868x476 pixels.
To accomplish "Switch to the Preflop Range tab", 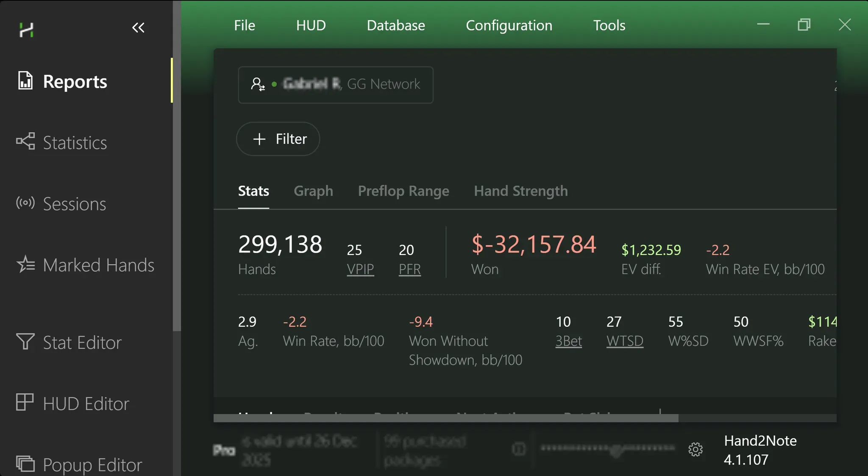I will tap(403, 191).
